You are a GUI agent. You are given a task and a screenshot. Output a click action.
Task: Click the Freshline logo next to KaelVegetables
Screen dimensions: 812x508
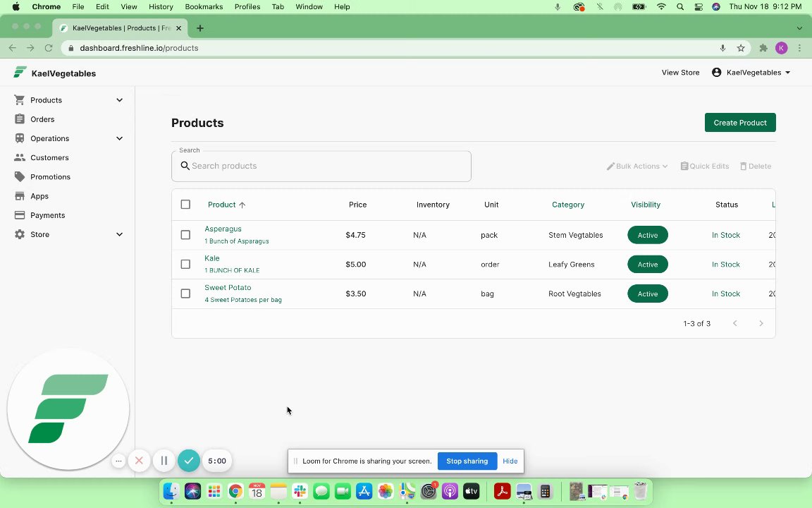tap(20, 73)
